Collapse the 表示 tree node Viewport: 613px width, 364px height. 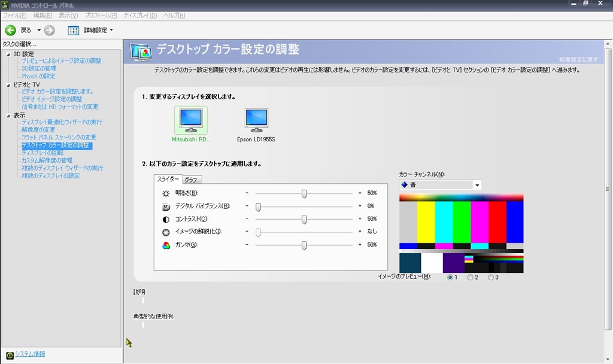pos(8,116)
